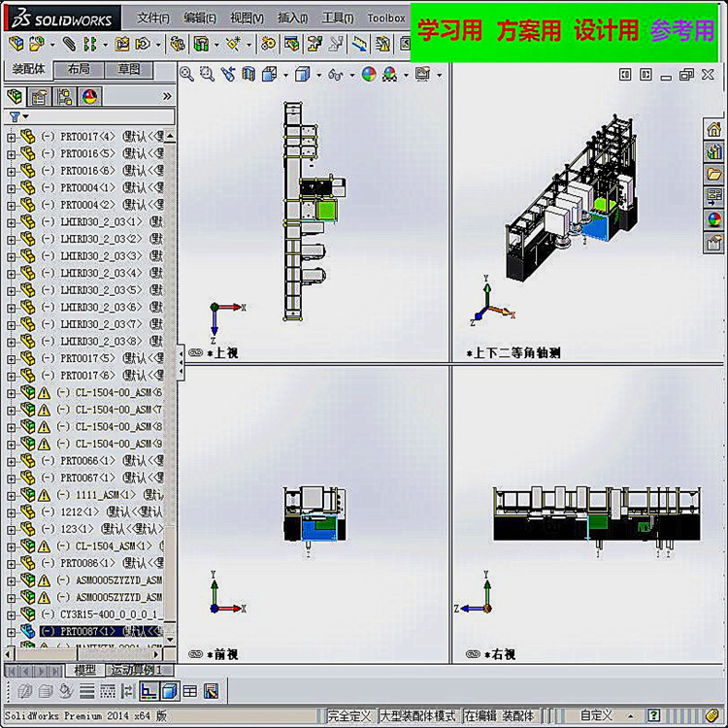
Task: Open dropdown arrow beside View Orientation
Action: coord(285,75)
